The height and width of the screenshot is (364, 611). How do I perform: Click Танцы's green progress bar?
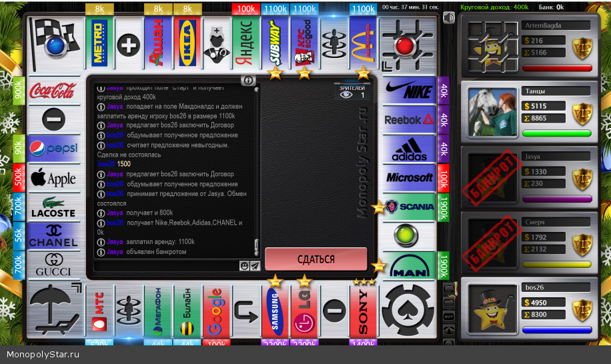(557, 133)
